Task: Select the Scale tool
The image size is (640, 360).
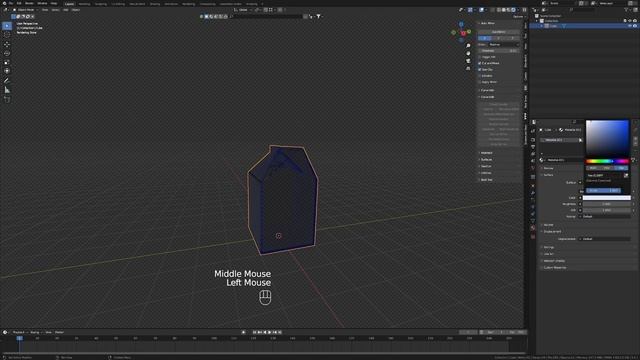Action: coord(7,62)
